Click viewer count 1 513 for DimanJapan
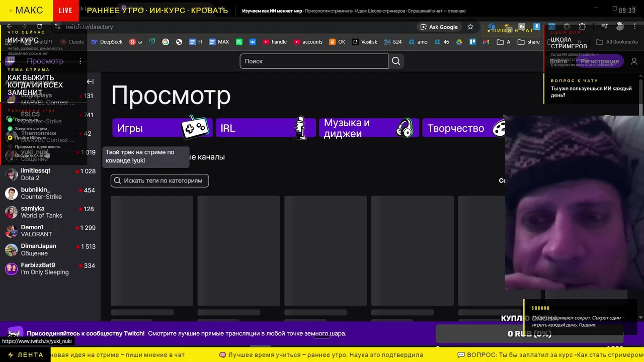Viewport: 644px width, 362px height. tap(88, 247)
